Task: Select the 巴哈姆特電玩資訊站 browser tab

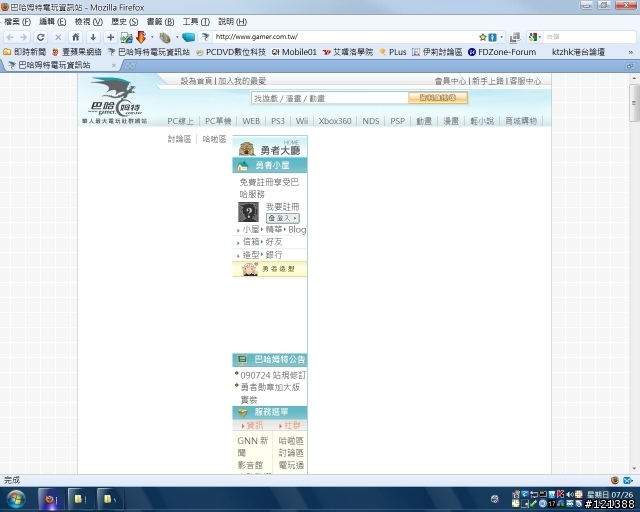Action: coord(60,65)
